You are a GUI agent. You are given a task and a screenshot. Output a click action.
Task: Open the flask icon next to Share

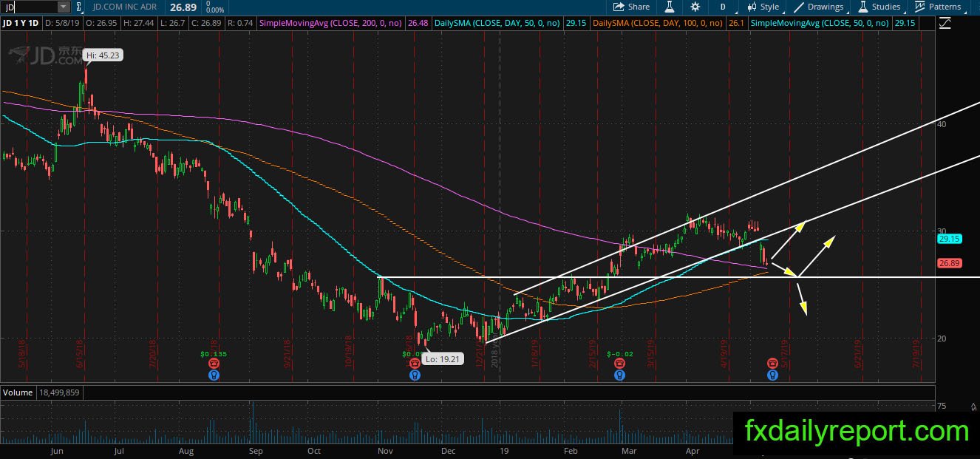click(670, 7)
